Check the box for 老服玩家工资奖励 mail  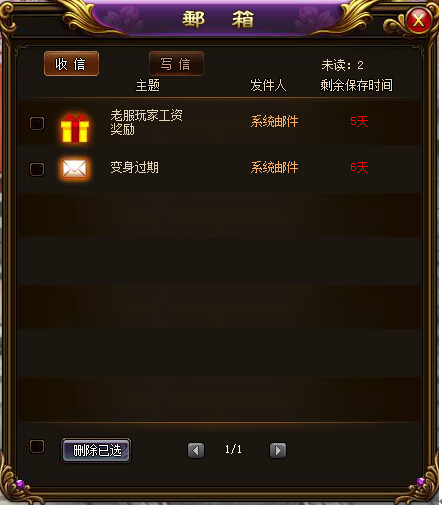pos(37,123)
